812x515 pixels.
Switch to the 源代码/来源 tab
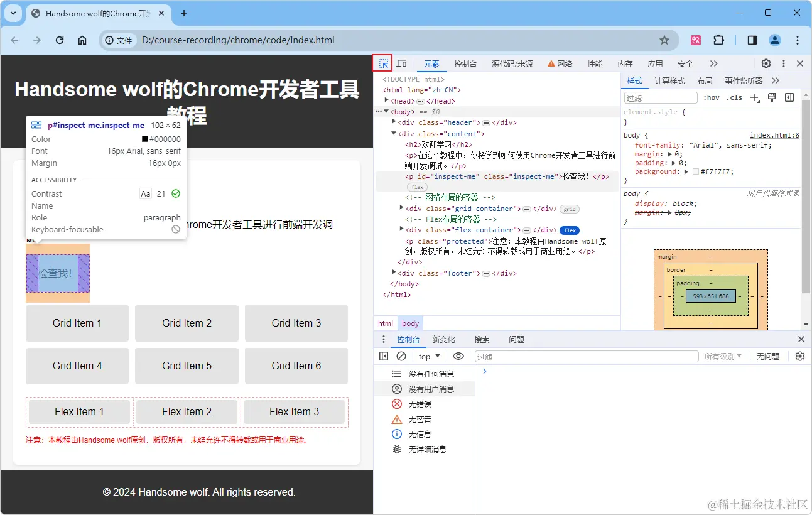(x=512, y=63)
